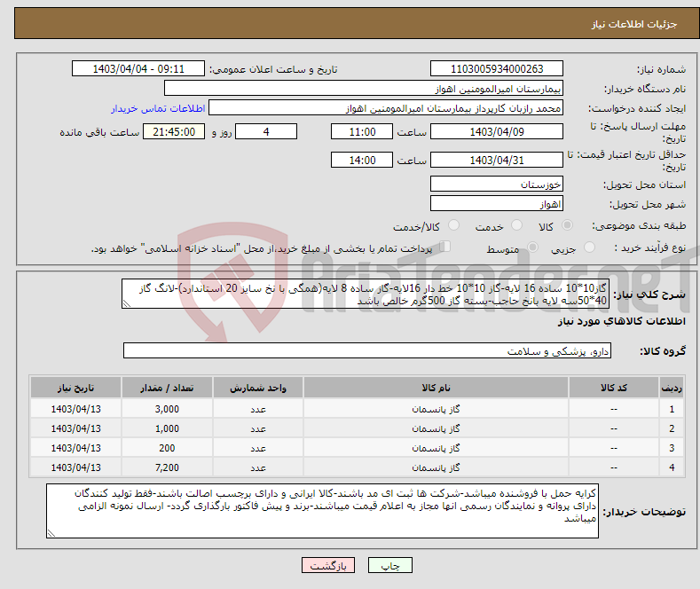Click the ردیف column header
This screenshot has width=700, height=589.
672,388
